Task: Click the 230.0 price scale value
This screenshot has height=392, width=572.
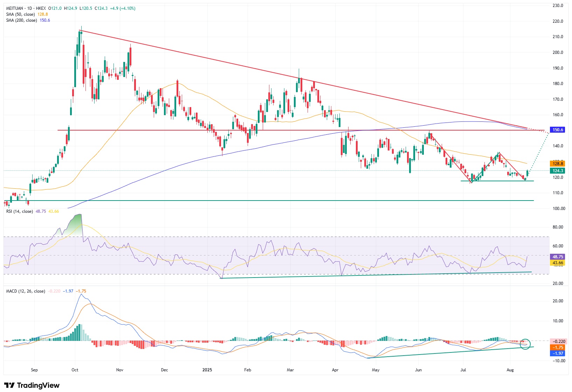Action: 558,6
